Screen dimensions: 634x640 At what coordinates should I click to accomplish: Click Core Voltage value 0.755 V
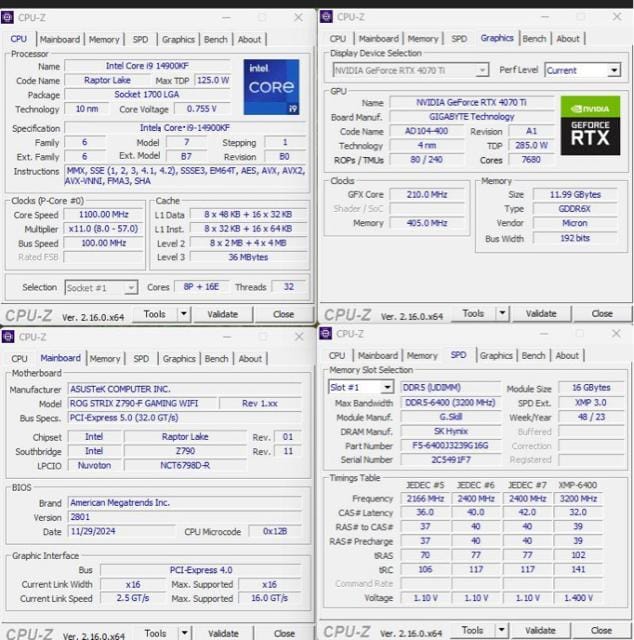pos(202,109)
